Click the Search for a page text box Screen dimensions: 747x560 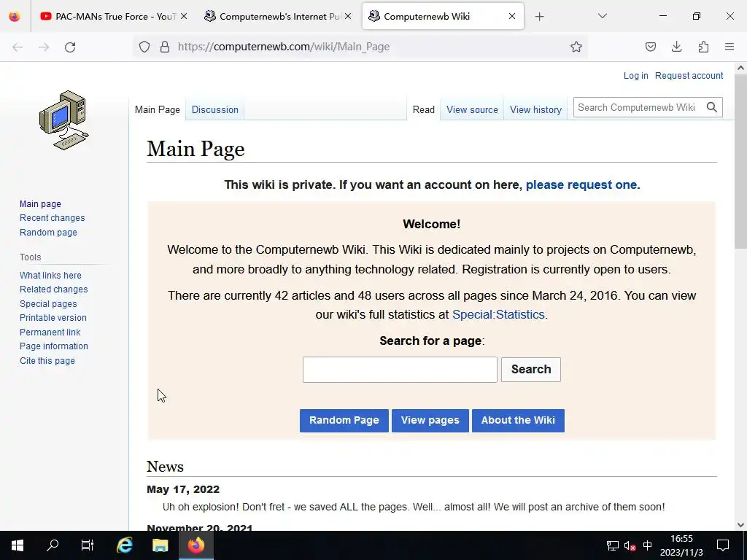400,370
